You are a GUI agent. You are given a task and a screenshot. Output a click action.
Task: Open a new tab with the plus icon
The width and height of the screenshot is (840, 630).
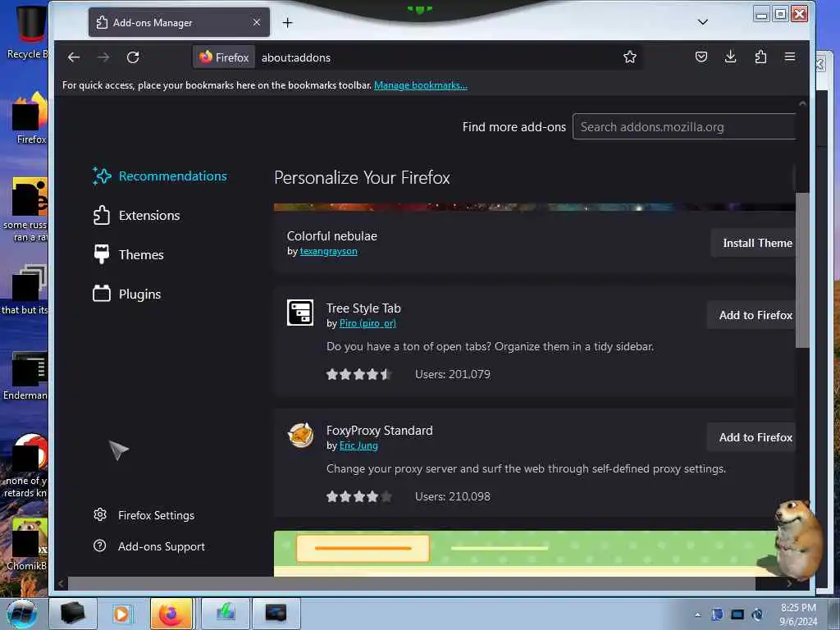pyautogui.click(x=288, y=22)
